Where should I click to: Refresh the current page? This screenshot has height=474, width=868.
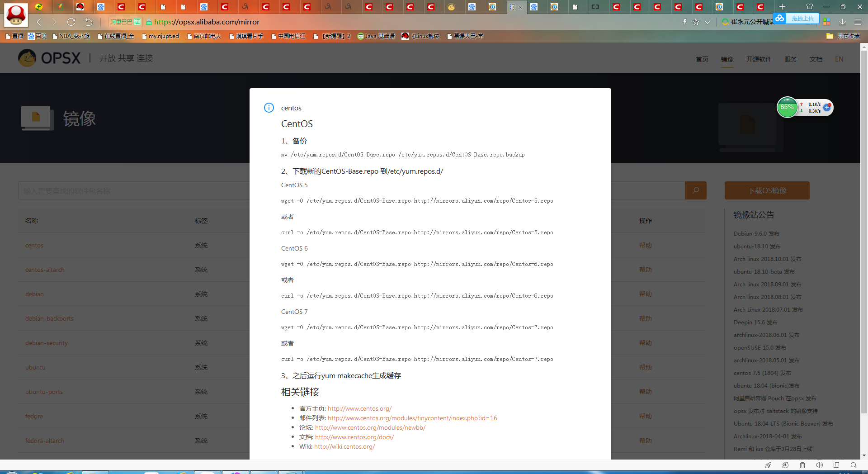tap(71, 22)
